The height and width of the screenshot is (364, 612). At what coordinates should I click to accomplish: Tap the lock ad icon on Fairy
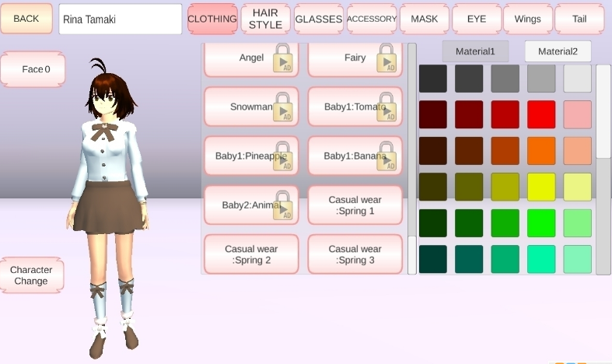pos(386,59)
